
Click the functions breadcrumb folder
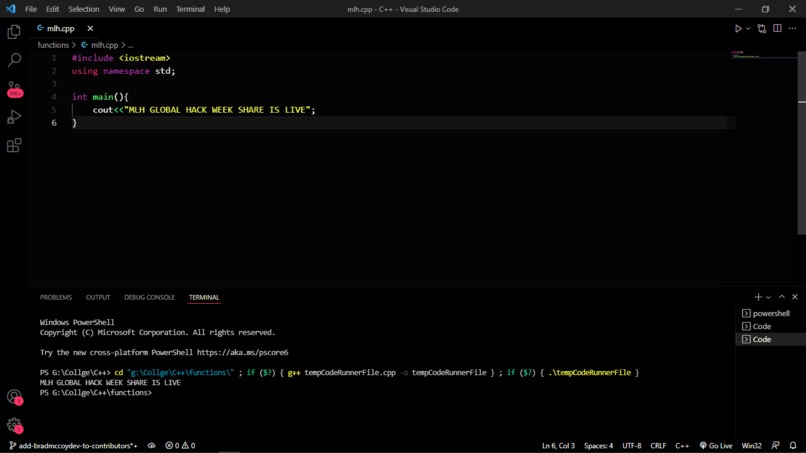point(53,45)
